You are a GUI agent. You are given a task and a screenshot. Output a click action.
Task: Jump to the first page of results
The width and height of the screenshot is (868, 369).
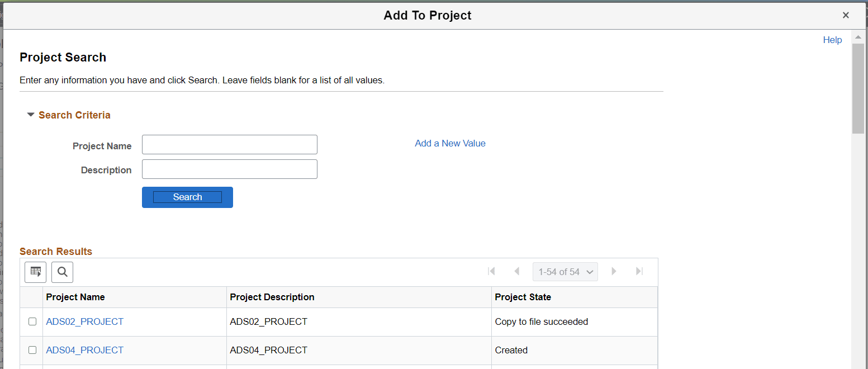coord(491,271)
